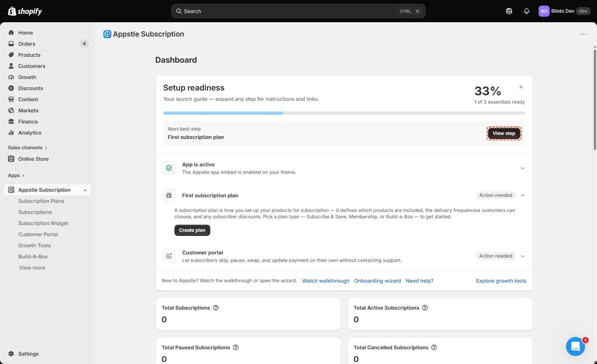
Task: Dismiss the Setup readiness card
Action: (x=521, y=87)
